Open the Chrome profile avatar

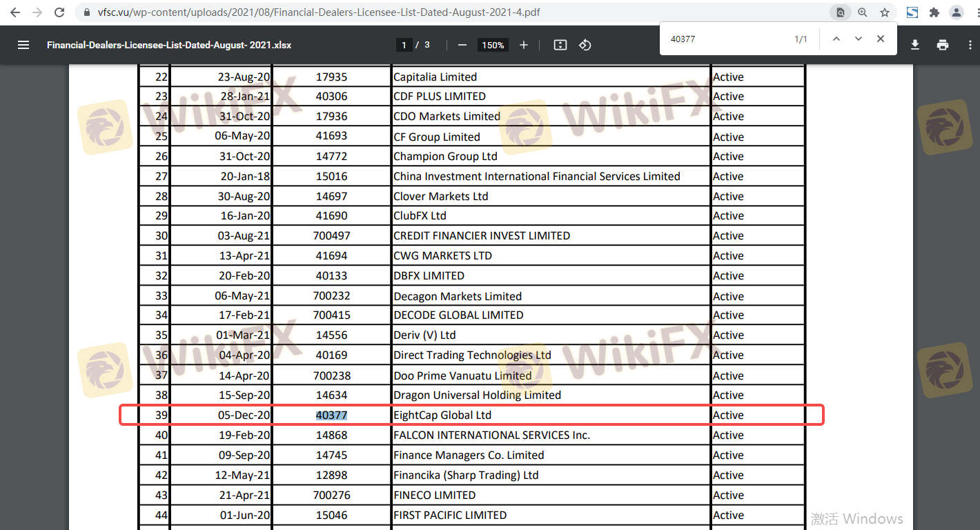point(957,12)
